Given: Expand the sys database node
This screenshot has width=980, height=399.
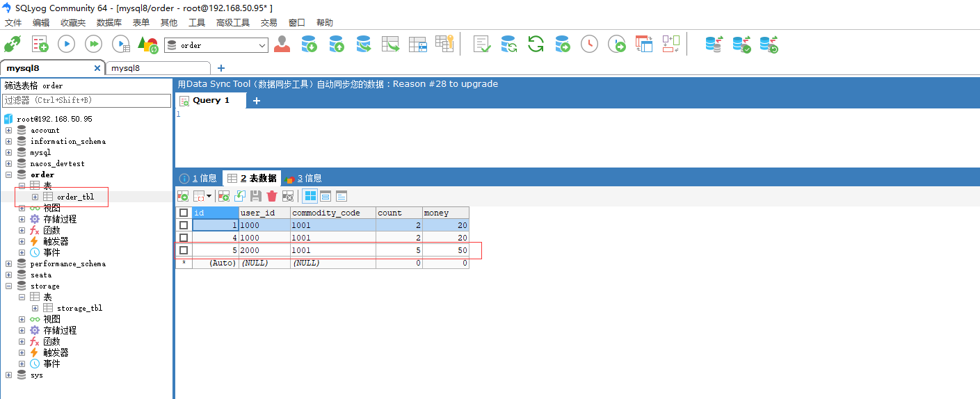Looking at the screenshot, I should coord(8,375).
